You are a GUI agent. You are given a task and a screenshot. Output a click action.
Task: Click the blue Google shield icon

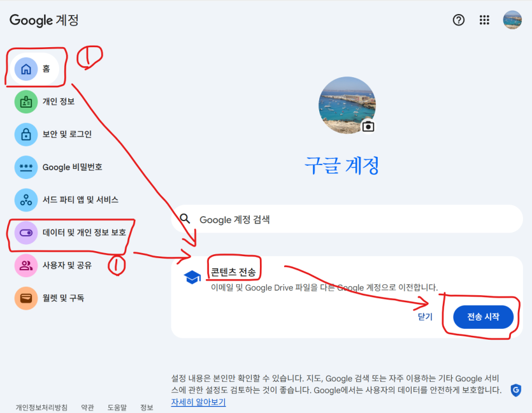515,390
